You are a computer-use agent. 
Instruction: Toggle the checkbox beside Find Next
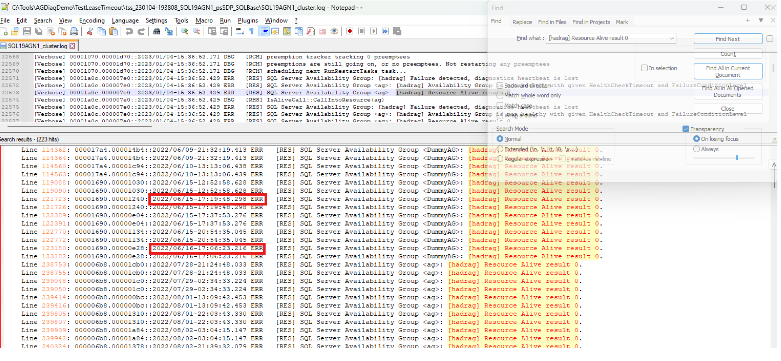[770, 38]
